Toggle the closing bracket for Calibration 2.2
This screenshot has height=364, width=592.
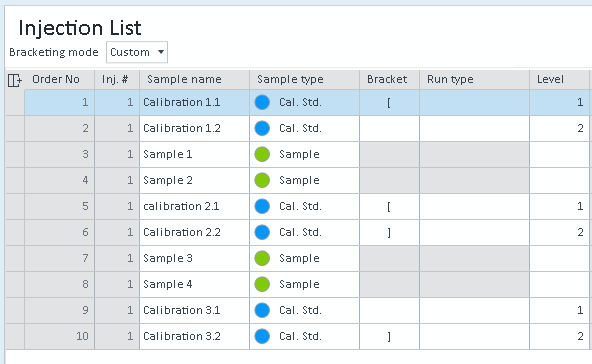[x=389, y=232]
